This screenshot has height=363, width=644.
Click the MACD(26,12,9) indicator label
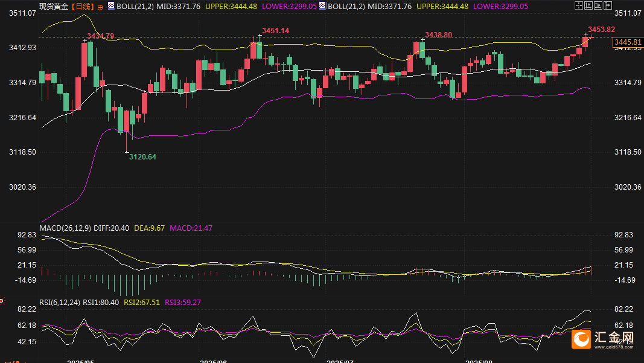coord(65,228)
